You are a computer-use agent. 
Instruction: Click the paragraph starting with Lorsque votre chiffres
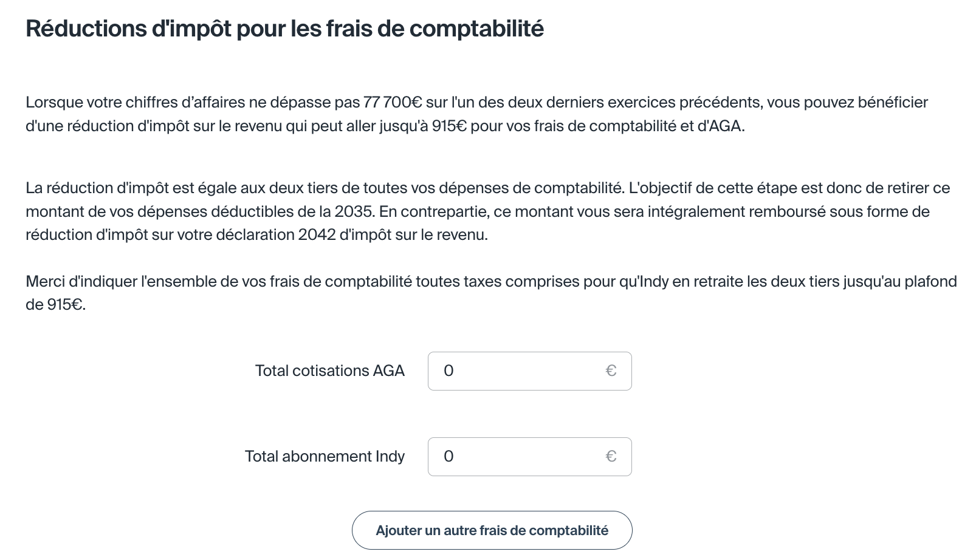[x=476, y=114]
